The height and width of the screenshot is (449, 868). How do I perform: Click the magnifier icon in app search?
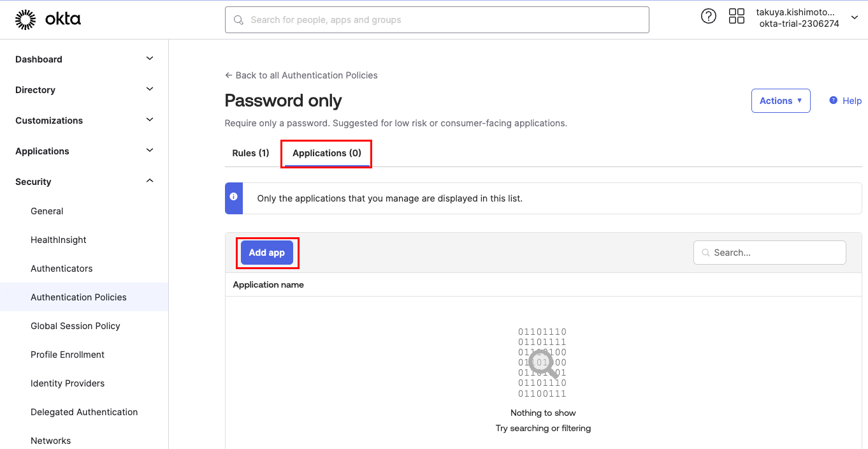(x=705, y=253)
